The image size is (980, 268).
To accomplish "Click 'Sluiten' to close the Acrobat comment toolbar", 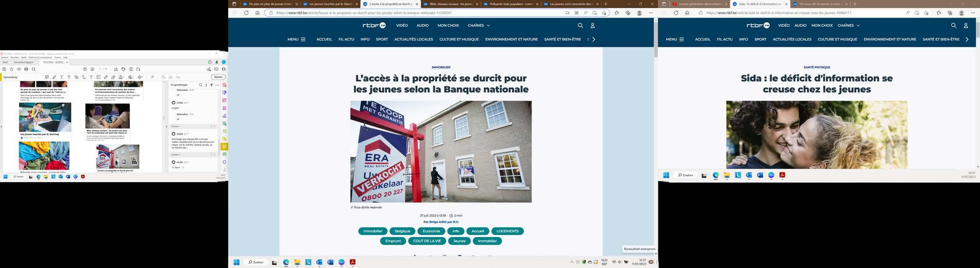I will coord(218,77).
